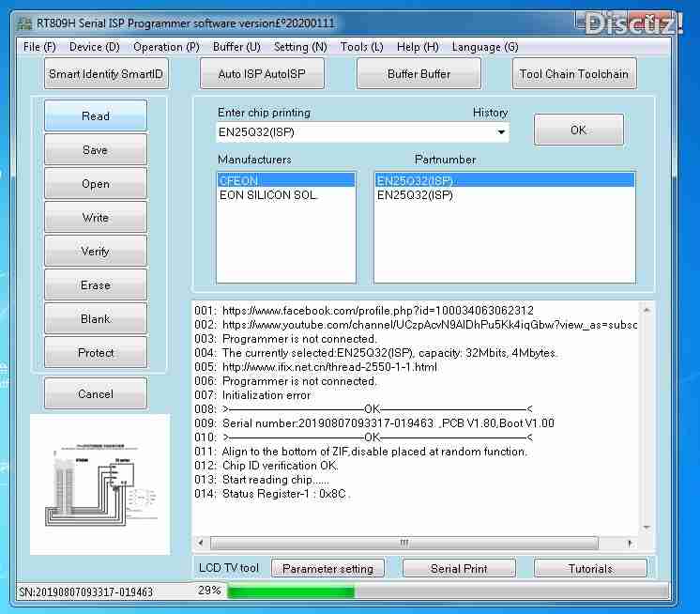
Task: Click the wiring diagram thumbnail
Action: pyautogui.click(x=99, y=484)
